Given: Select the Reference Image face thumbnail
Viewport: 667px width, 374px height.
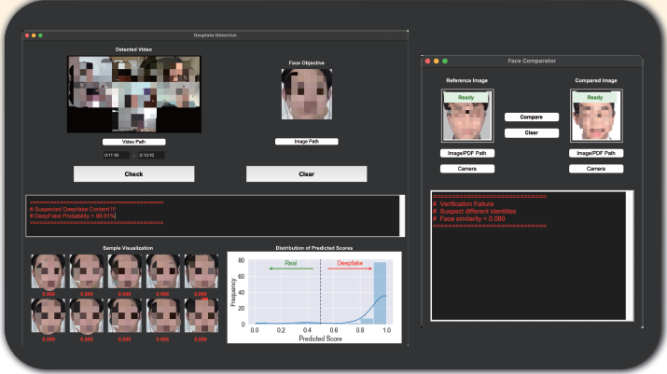Looking at the screenshot, I should pyautogui.click(x=467, y=116).
